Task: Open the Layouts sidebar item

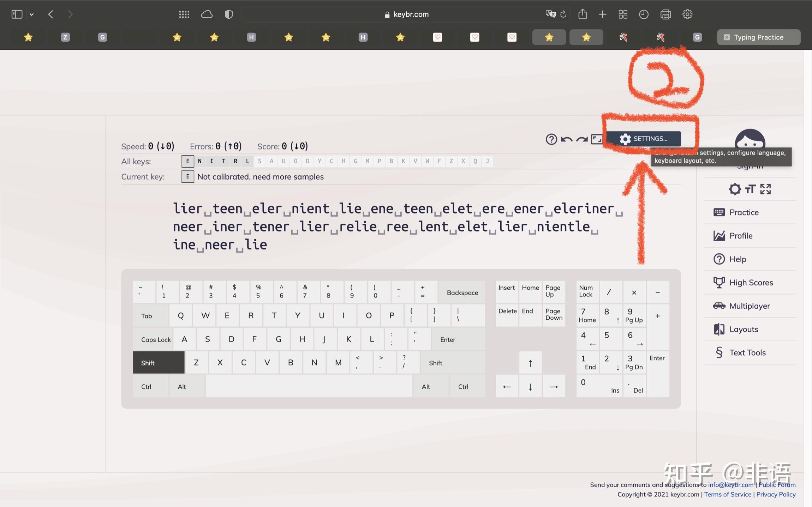Action: coord(744,329)
